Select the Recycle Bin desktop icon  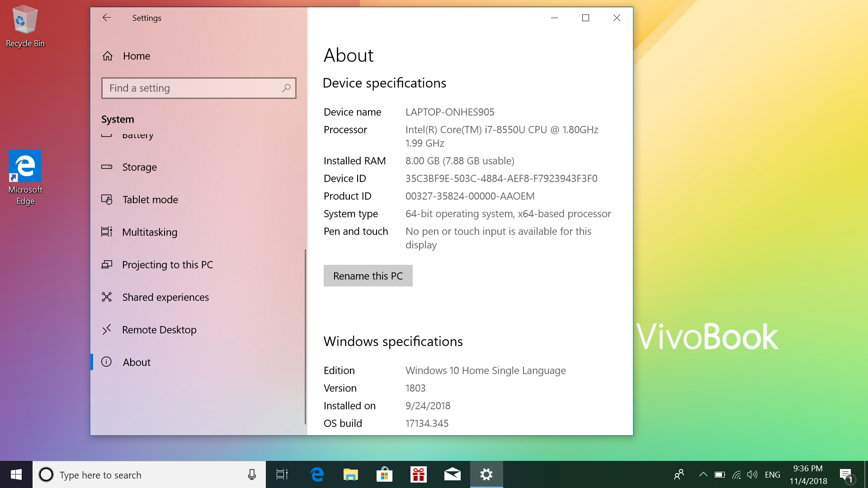click(25, 26)
